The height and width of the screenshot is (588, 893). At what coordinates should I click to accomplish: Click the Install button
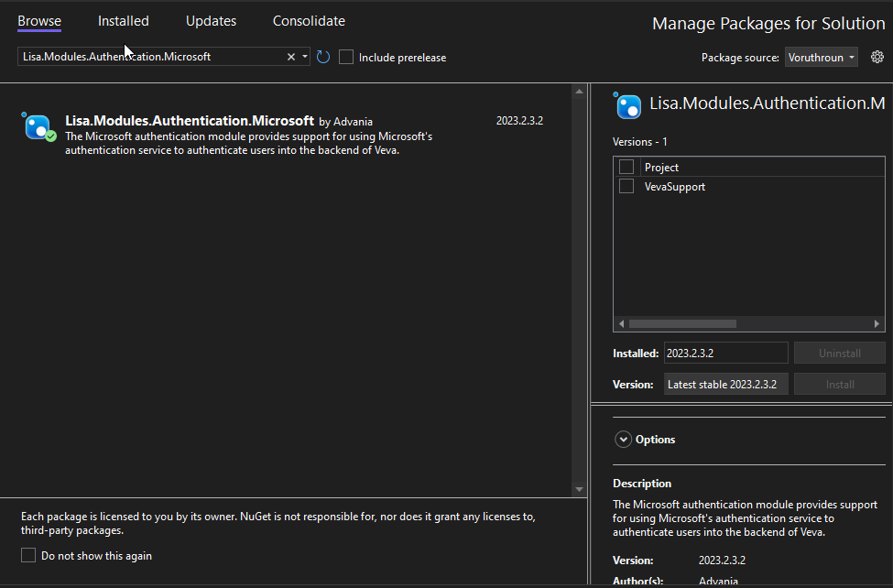(840, 385)
